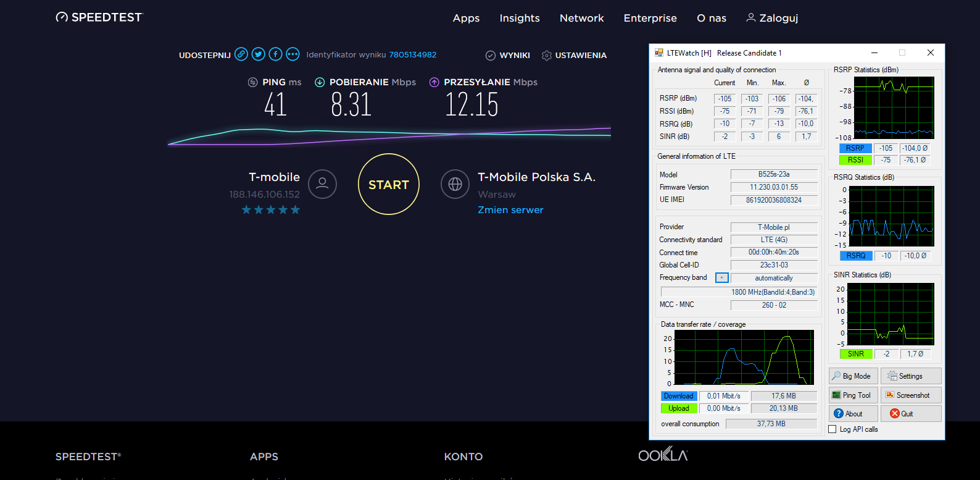Screen dimensions: 980x480
Task: Click the UE IMEI value 861920036808324
Action: coord(774,200)
